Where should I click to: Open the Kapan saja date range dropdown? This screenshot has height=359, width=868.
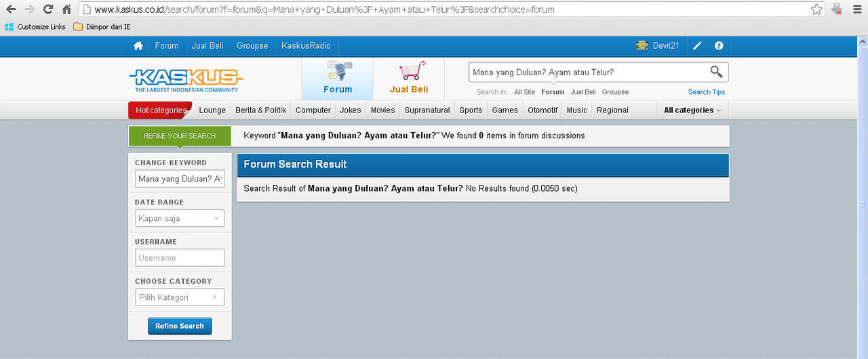click(x=180, y=218)
